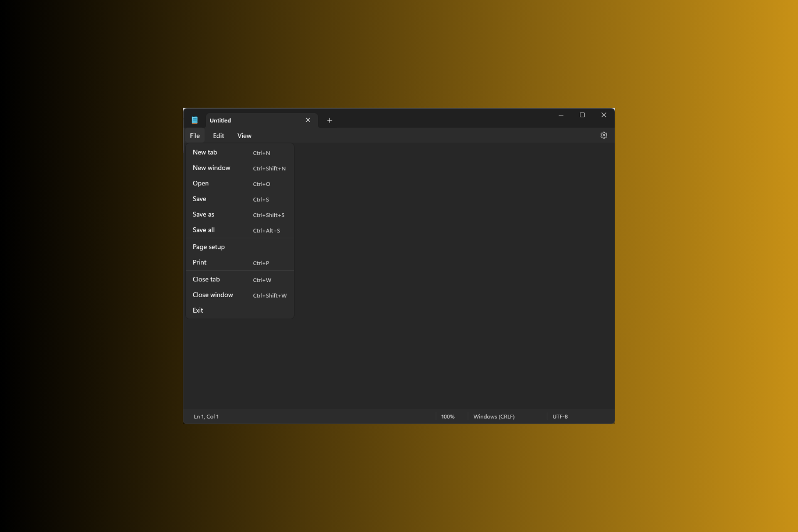Open the View menu
This screenshot has height=532, width=798.
244,135
